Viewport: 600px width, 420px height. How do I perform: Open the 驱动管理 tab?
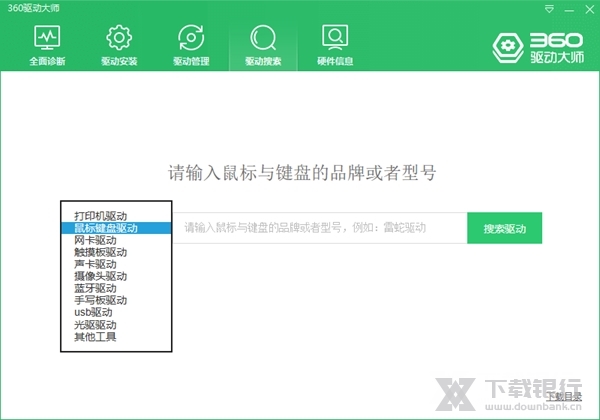[x=191, y=45]
